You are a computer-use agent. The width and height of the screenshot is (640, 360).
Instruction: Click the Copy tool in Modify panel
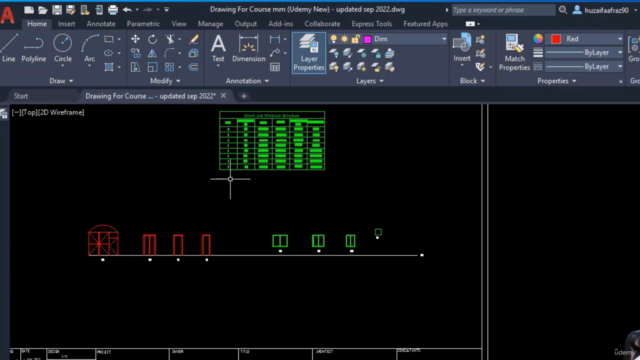135,53
